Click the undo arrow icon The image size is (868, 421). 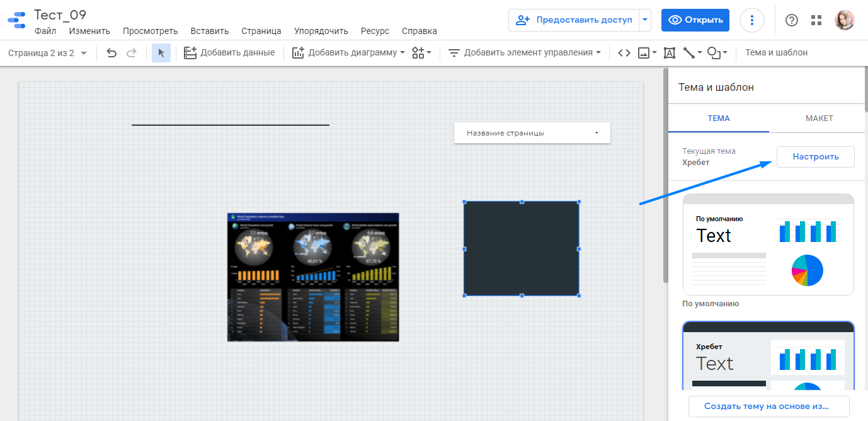(111, 53)
